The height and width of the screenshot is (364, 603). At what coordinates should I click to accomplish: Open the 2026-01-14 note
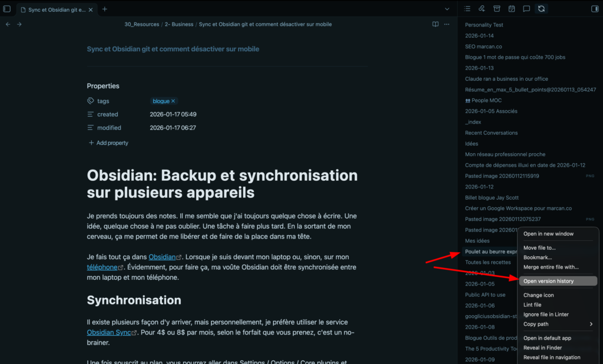[479, 36]
